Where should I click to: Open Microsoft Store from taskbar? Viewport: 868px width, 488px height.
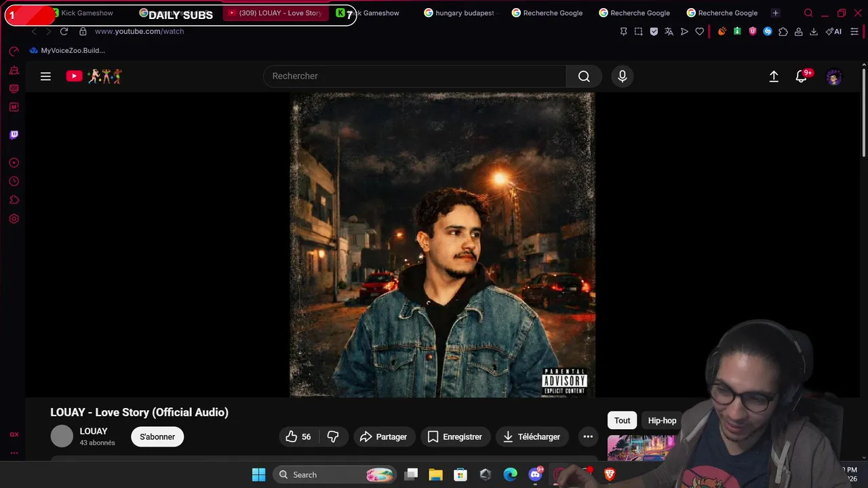pyautogui.click(x=460, y=474)
